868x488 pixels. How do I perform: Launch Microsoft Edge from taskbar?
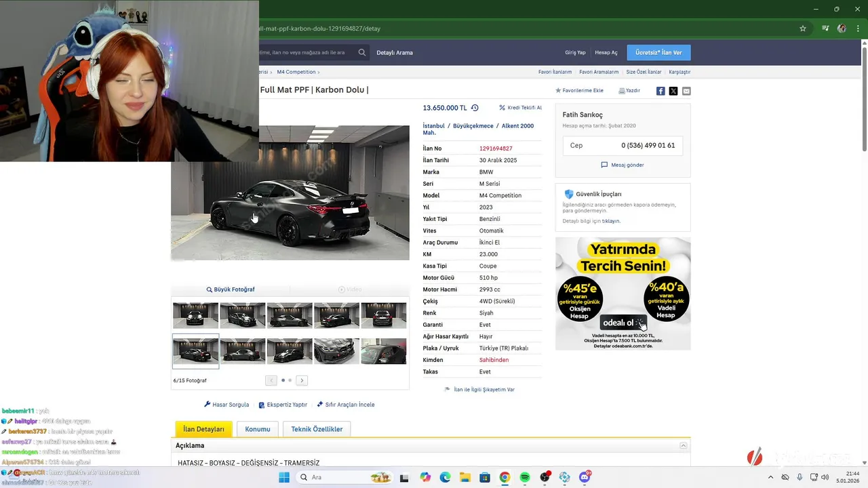[445, 477]
